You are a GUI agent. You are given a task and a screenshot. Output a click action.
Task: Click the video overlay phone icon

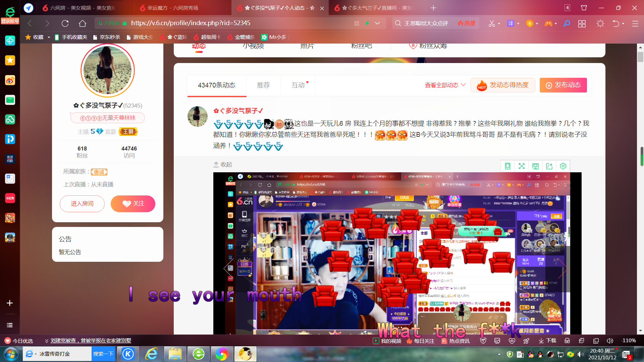click(508, 166)
